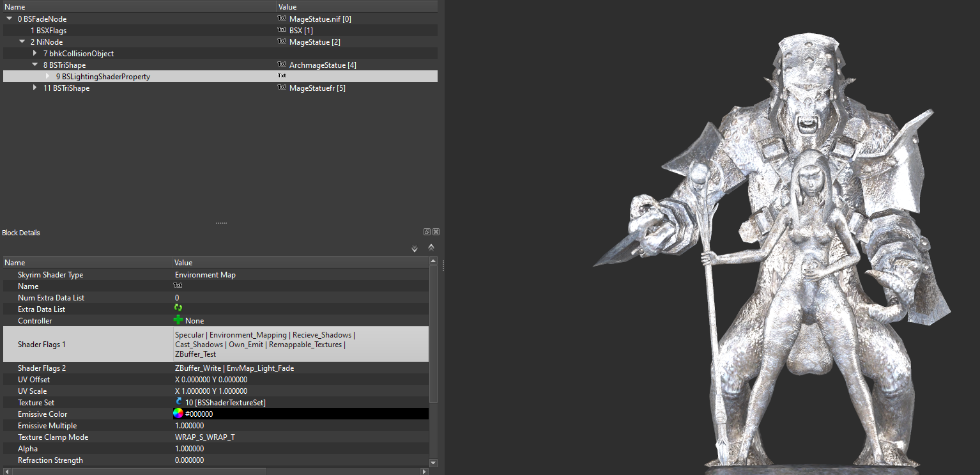Select the Emissive Color row label
Image resolution: width=980 pixels, height=475 pixels.
point(42,414)
